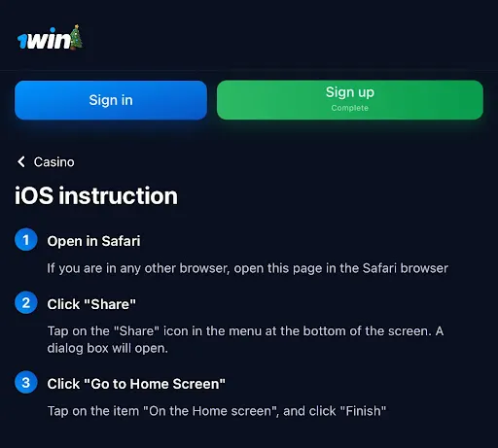The height and width of the screenshot is (448, 498).
Task: Tap the blue Sign in button
Action: (111, 100)
